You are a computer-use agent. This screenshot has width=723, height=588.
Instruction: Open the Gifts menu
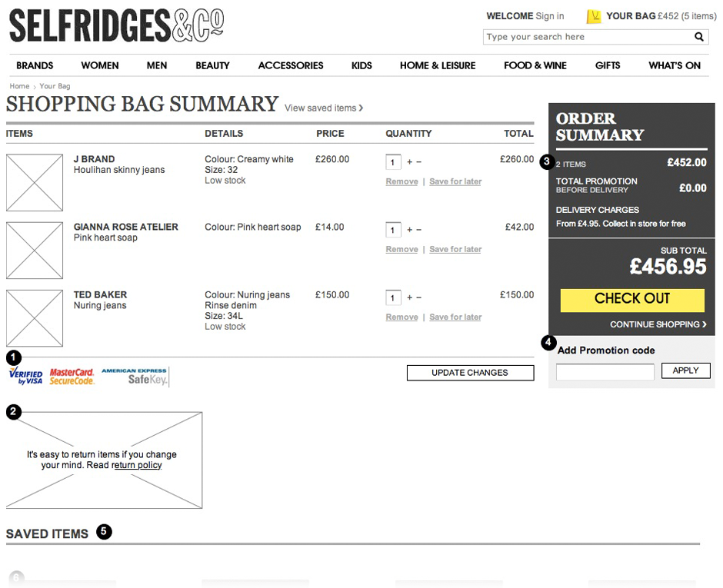coord(608,65)
